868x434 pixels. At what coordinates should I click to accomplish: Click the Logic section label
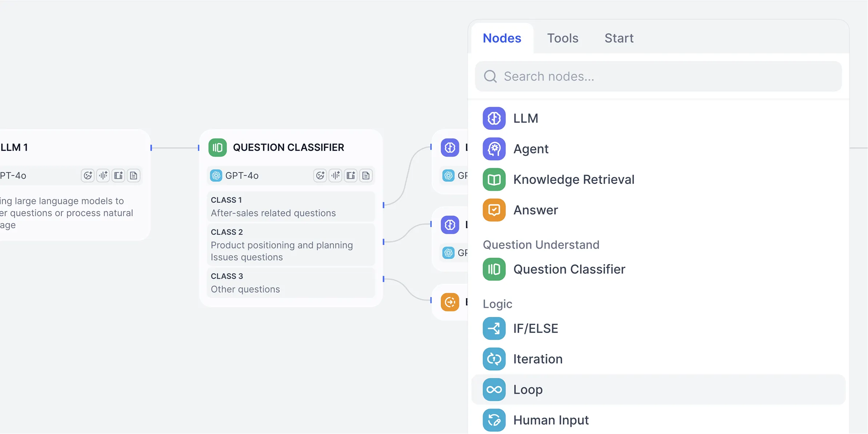(x=497, y=304)
